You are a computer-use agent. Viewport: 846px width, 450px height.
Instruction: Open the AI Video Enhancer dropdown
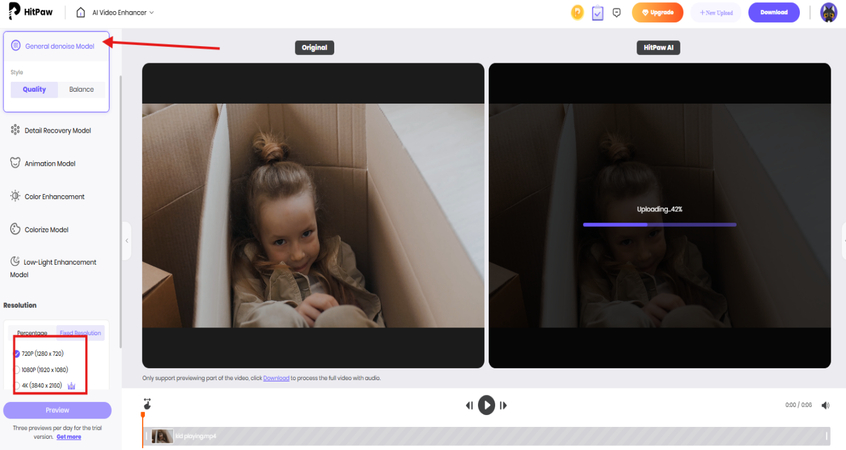tap(122, 12)
